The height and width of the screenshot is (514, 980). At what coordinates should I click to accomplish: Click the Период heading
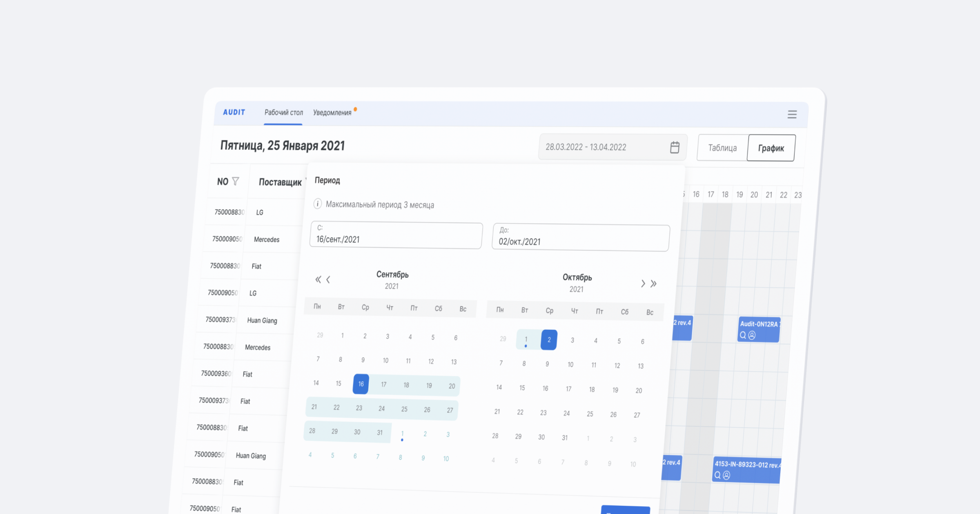tap(327, 180)
